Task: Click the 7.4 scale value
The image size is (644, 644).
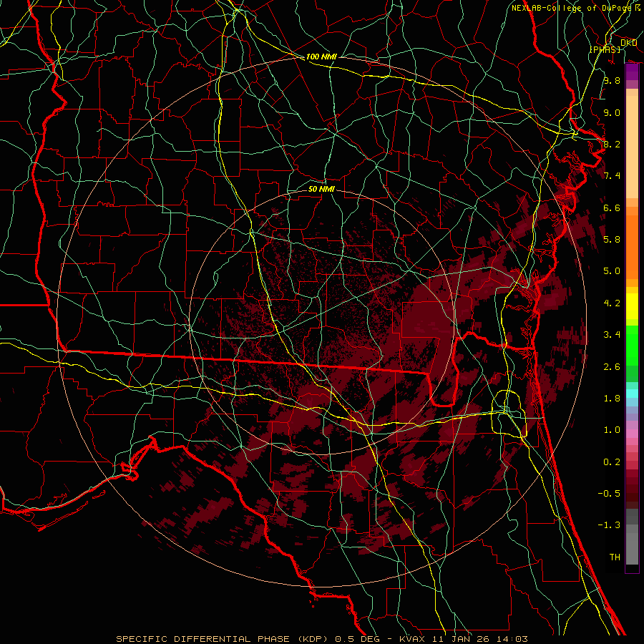Action: pyautogui.click(x=612, y=176)
